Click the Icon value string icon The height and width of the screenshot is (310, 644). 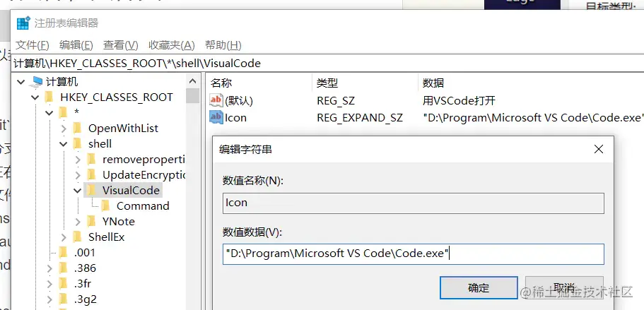[216, 117]
